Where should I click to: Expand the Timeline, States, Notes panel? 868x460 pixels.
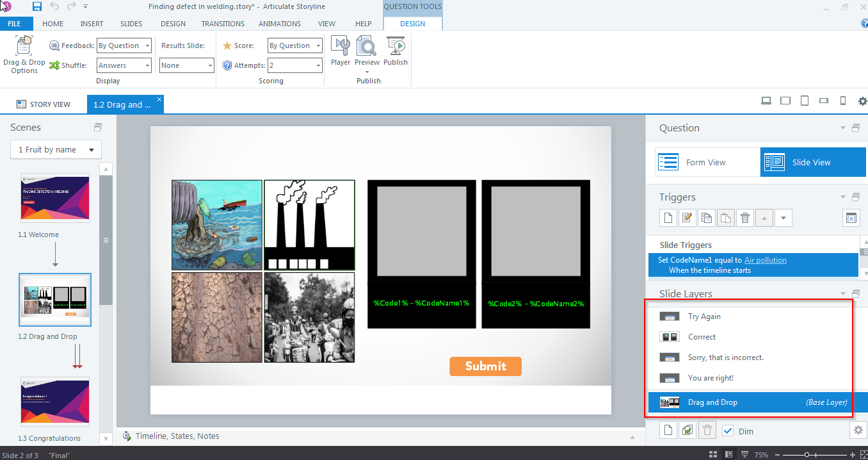pos(177,436)
